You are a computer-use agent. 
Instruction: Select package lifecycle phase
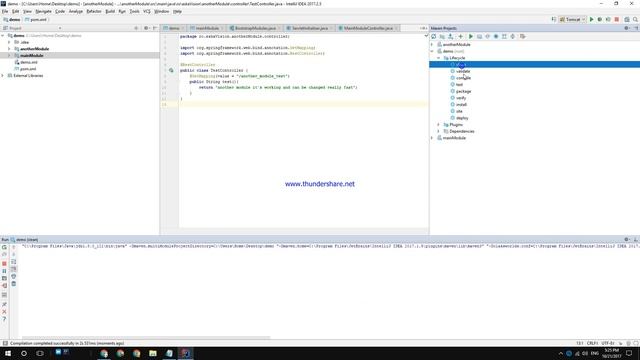pyautogui.click(x=463, y=91)
